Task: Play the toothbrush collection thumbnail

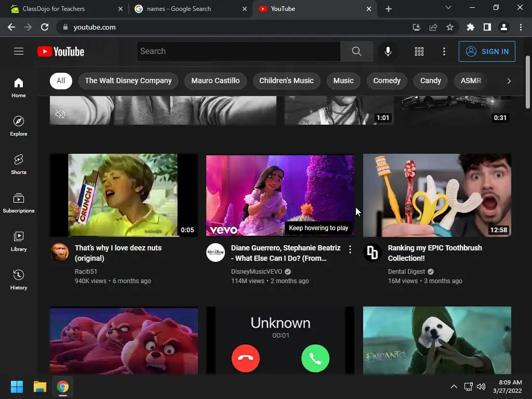Action: (437, 195)
